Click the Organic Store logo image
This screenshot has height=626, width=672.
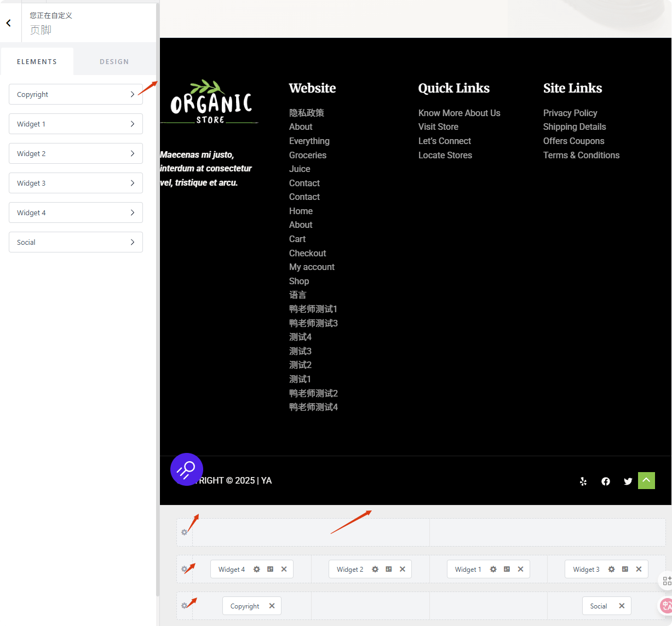tap(211, 102)
